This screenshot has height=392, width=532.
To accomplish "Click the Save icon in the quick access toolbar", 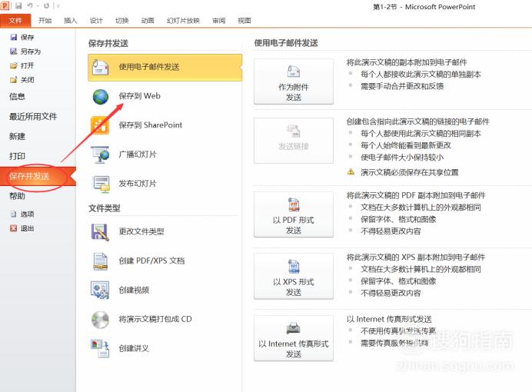I will [x=18, y=6].
